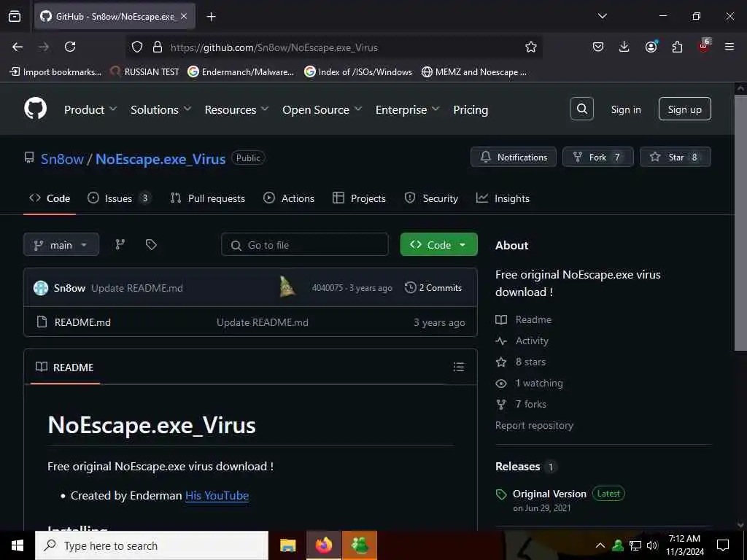Star the repository

click(x=675, y=157)
